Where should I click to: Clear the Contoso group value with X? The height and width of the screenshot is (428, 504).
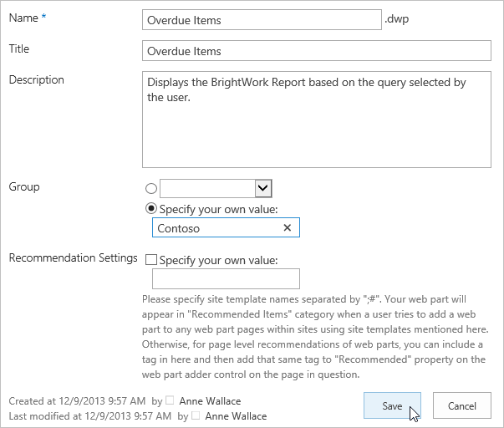tap(288, 228)
